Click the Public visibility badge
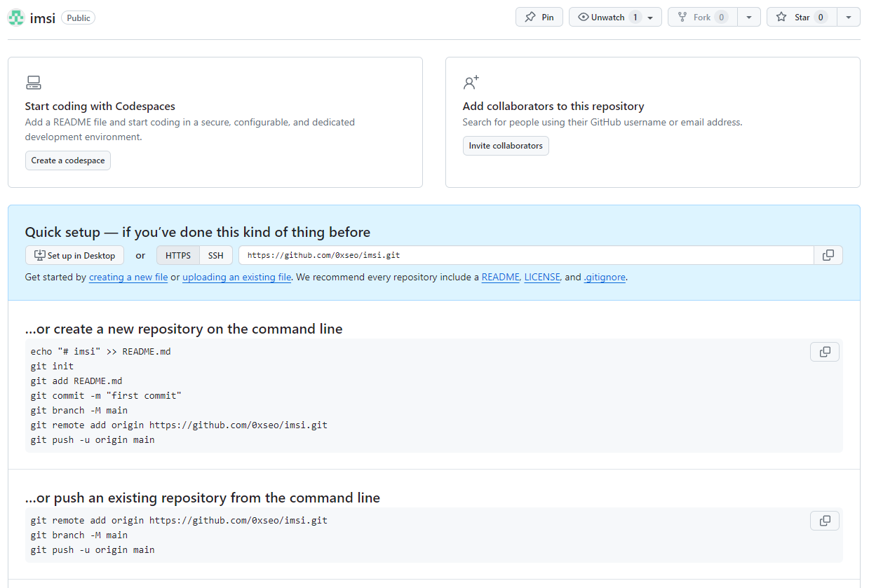 79,18
